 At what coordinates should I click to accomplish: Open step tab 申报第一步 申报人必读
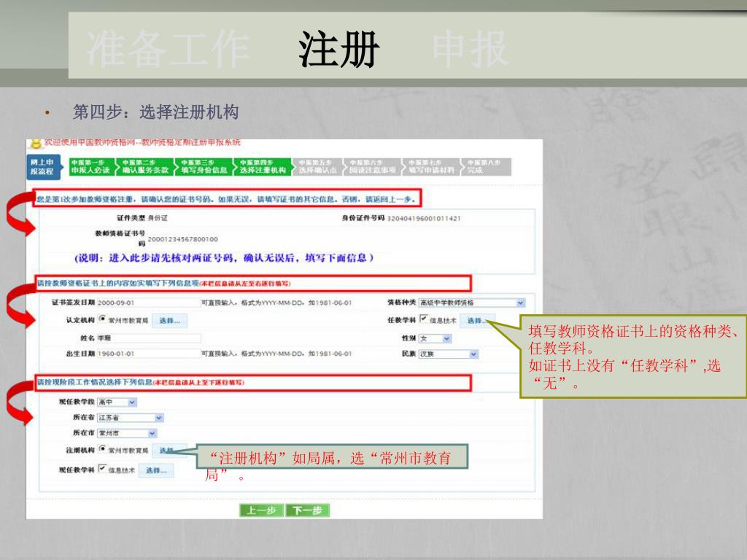[91, 167]
